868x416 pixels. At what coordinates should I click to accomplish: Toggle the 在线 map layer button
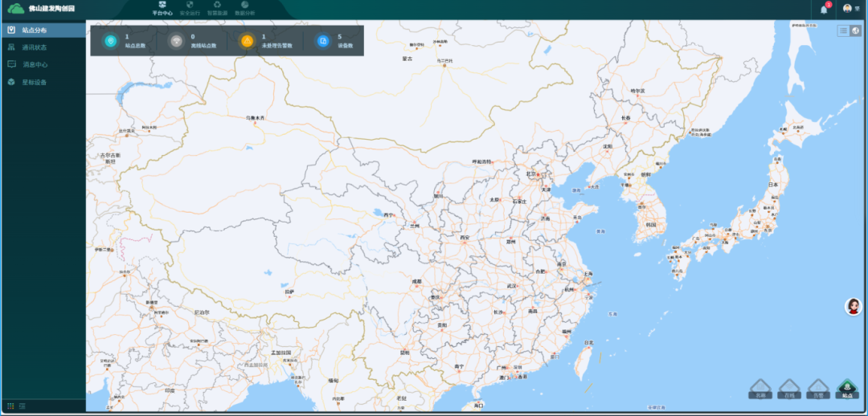789,389
